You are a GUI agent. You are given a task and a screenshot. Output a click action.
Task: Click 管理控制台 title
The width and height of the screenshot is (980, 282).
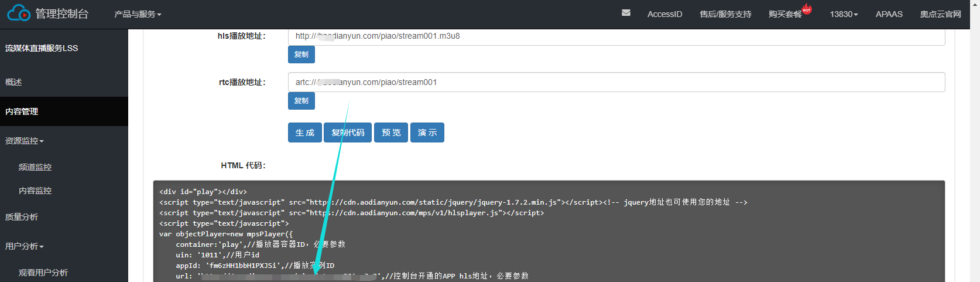61,13
